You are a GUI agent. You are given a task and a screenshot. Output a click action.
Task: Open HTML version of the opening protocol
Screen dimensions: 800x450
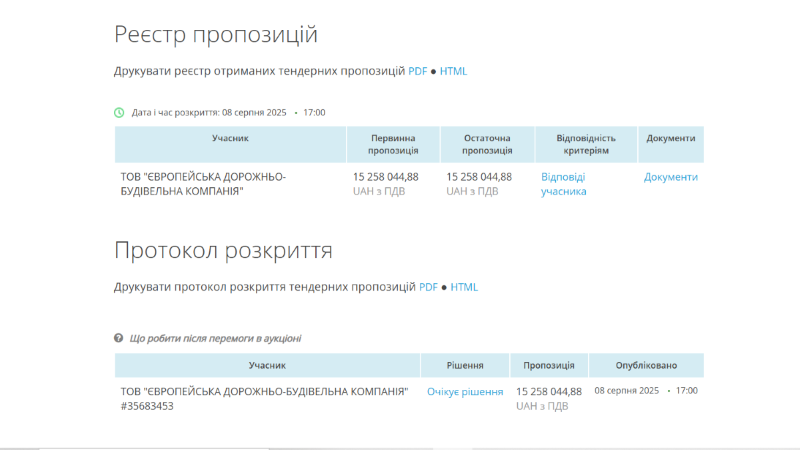point(464,287)
